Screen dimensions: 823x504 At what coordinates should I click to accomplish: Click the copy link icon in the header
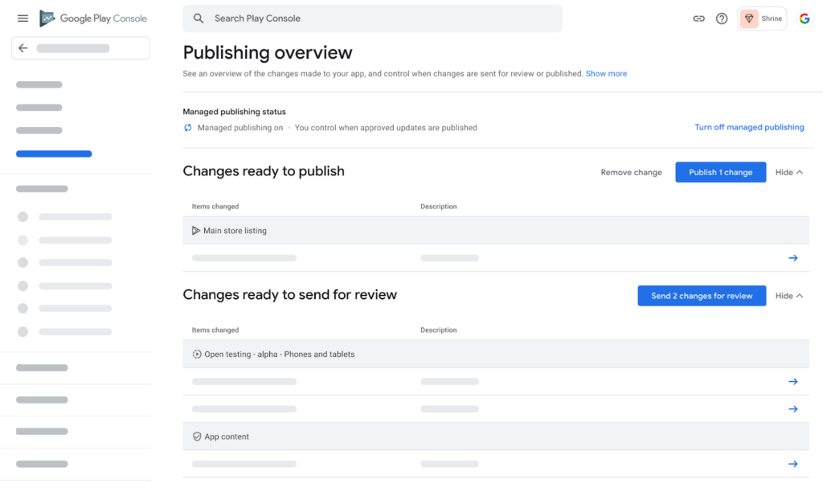coord(698,18)
